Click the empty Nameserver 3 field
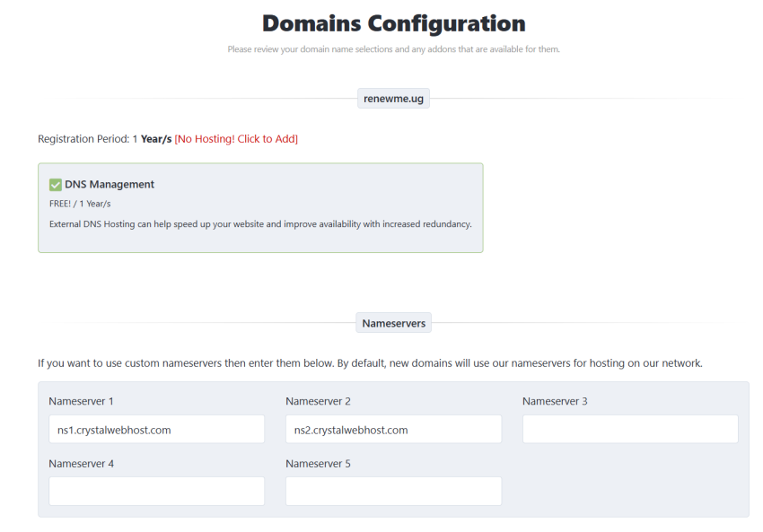763x532 pixels. click(629, 429)
